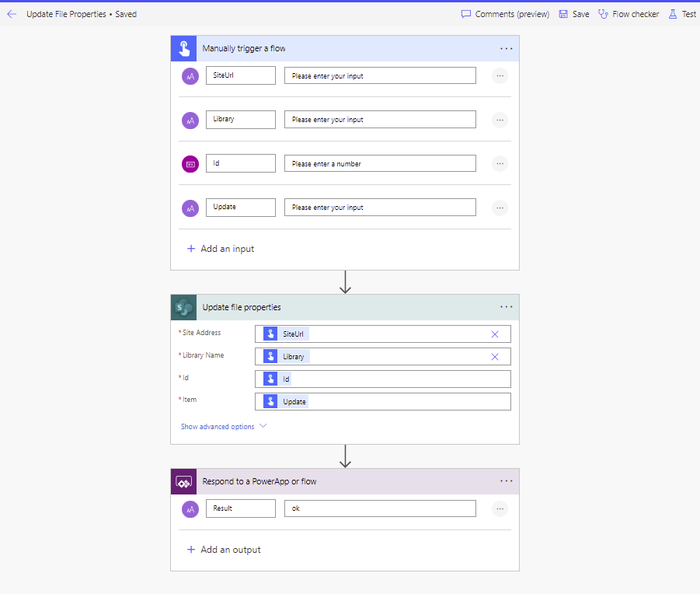Image resolution: width=700 pixels, height=594 pixels.
Task: Click the Manually trigger a flow icon
Action: (x=183, y=48)
